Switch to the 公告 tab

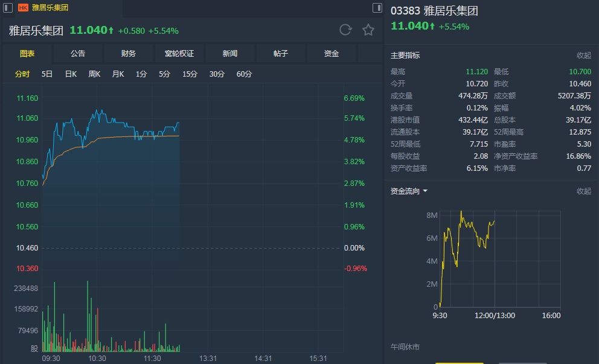click(x=78, y=54)
